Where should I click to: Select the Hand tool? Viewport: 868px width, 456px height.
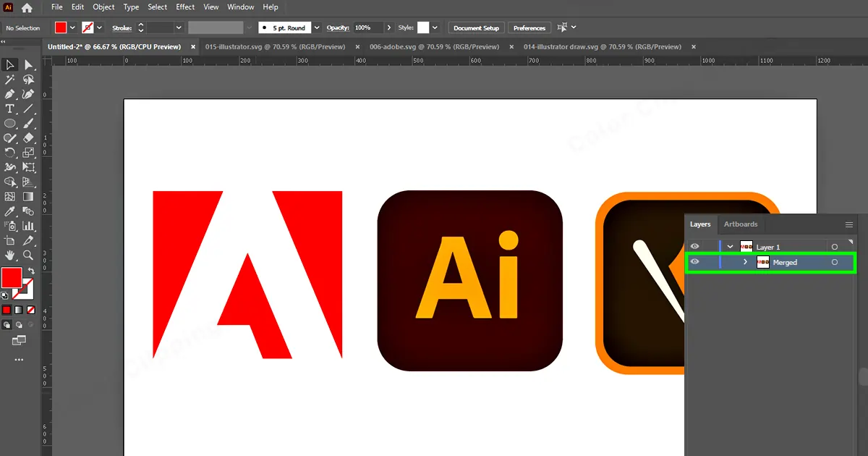(10, 255)
